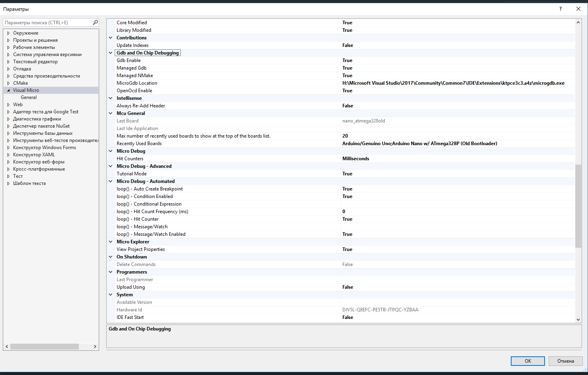This screenshot has height=375, width=588.
Task: Expand the CMake tree node
Action: click(8, 83)
